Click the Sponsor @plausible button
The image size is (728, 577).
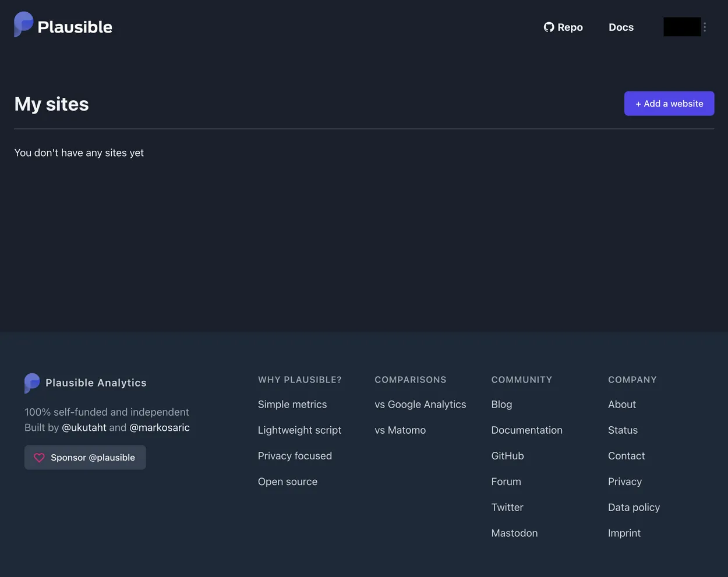point(85,457)
